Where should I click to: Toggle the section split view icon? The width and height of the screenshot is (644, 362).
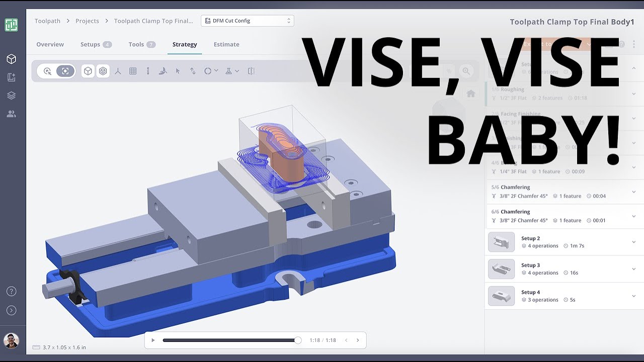pos(251,71)
